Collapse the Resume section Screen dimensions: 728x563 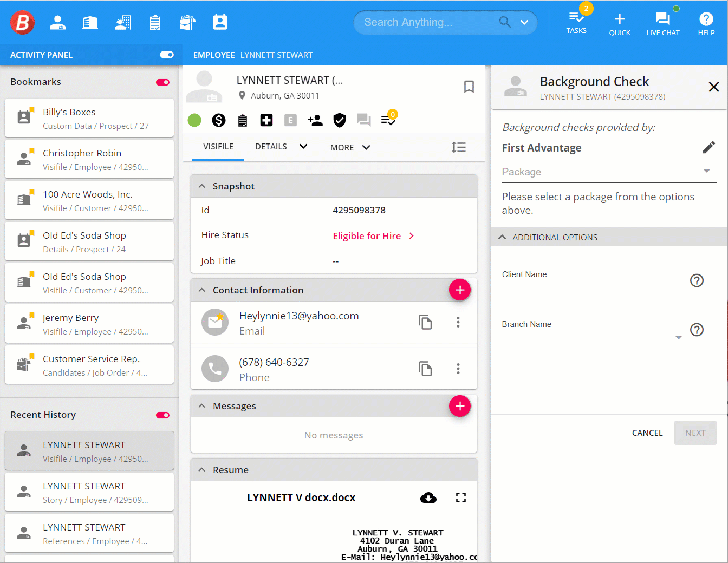(202, 470)
